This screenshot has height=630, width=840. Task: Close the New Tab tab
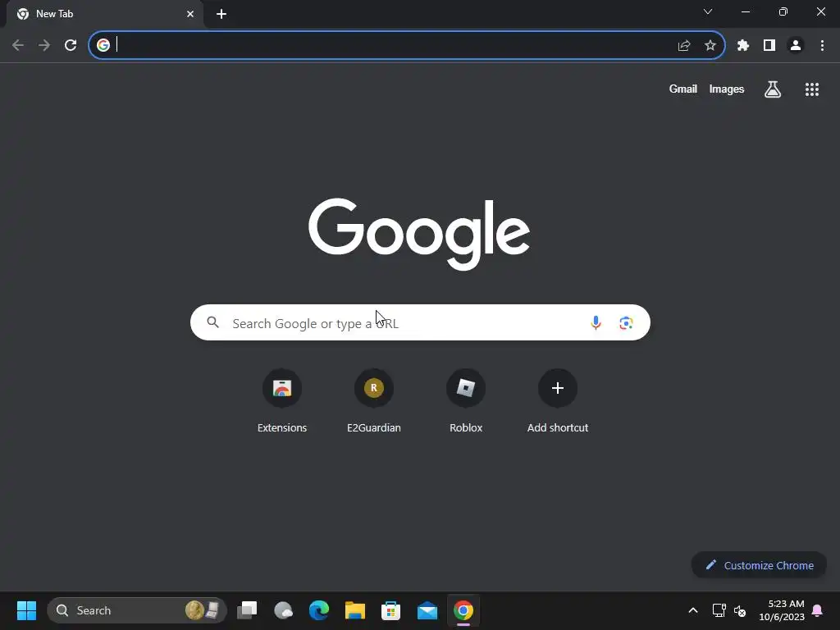click(190, 14)
